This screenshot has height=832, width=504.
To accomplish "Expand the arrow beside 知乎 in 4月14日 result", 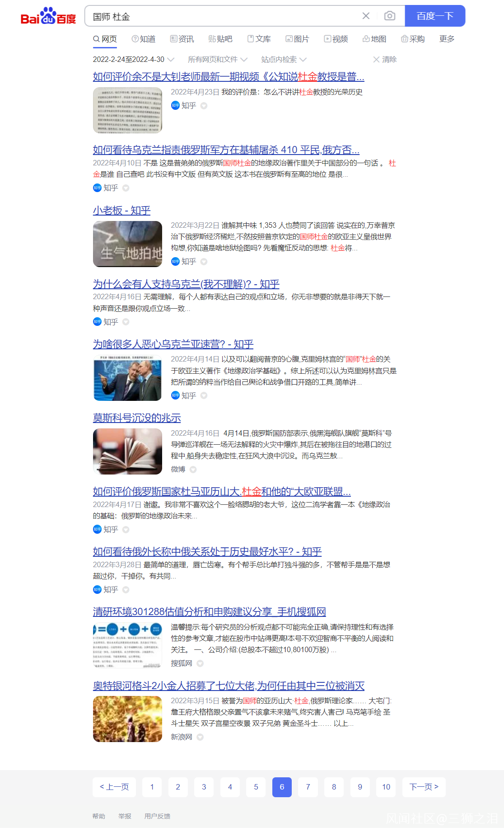I will tap(204, 395).
